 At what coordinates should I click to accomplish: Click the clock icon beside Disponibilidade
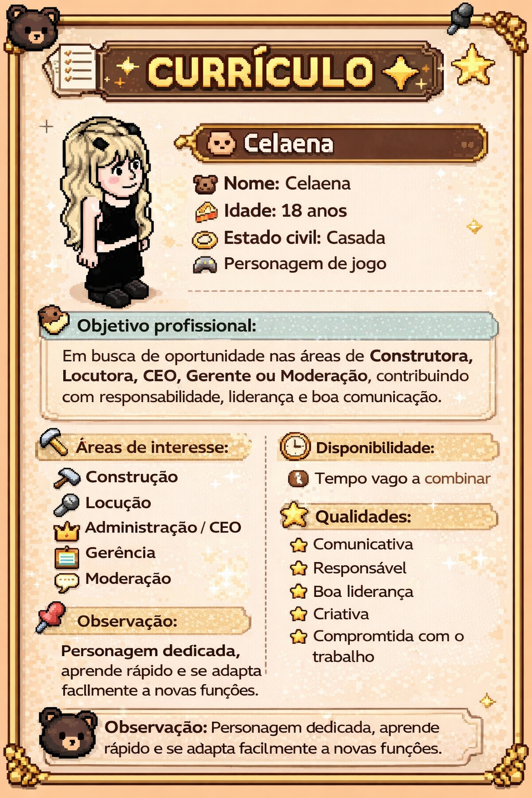pyautogui.click(x=295, y=446)
